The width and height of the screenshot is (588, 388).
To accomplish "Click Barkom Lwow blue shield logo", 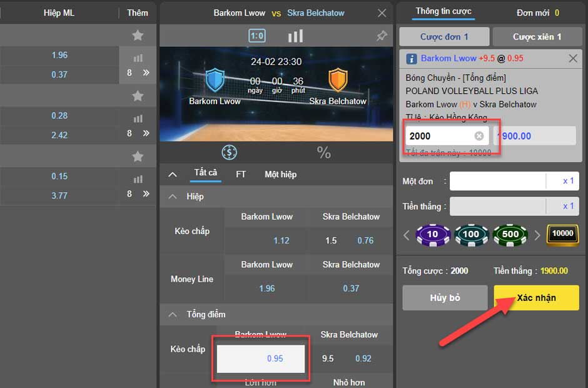I will pyautogui.click(x=215, y=79).
